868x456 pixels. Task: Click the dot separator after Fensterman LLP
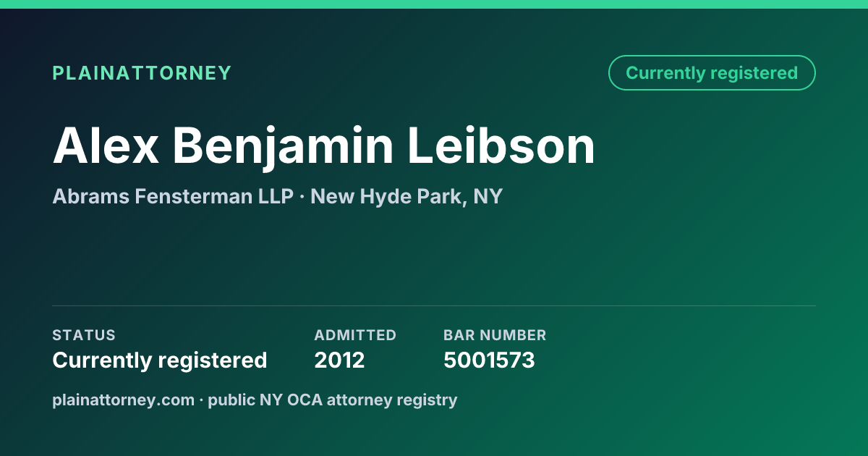pyautogui.click(x=302, y=197)
